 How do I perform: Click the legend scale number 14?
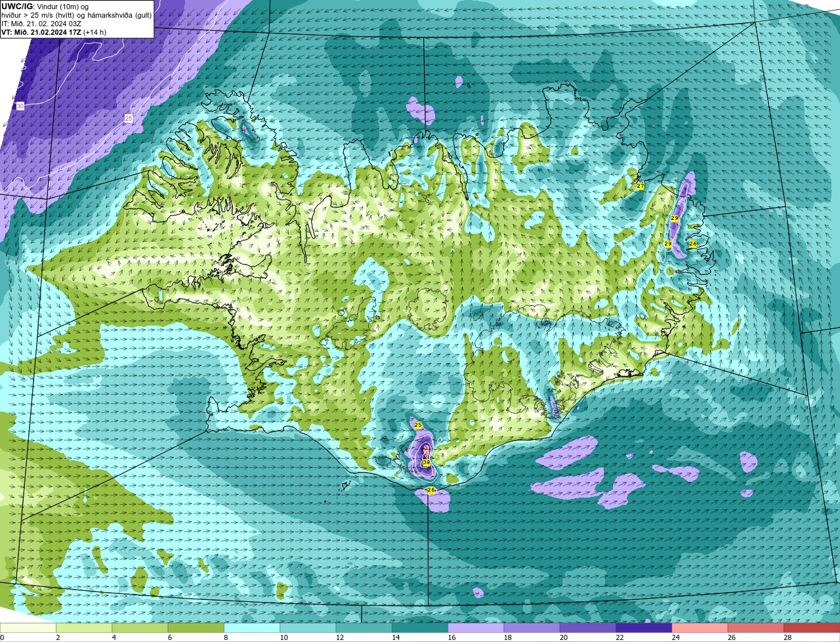click(x=396, y=637)
